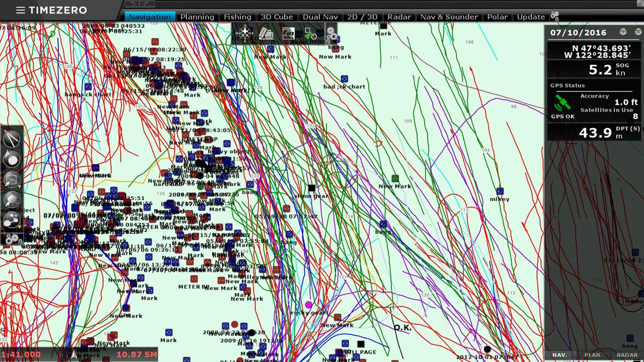Open the chart layers pencil icon
The image size is (644, 362).
coord(266,34)
